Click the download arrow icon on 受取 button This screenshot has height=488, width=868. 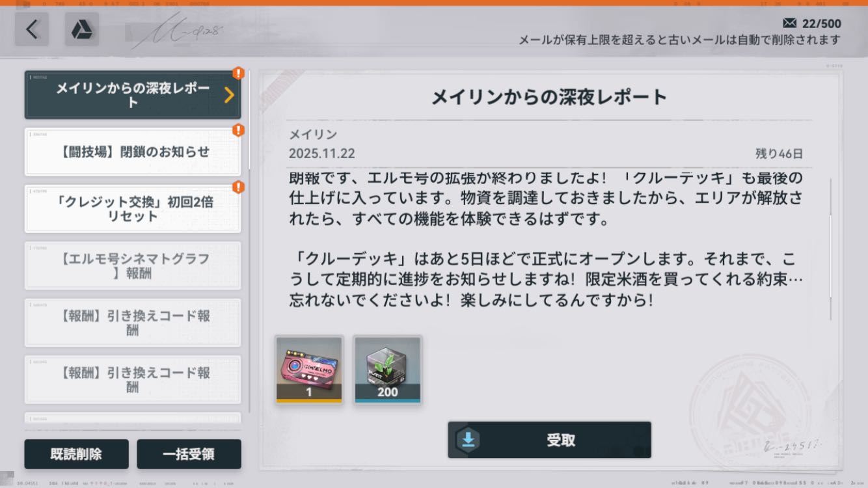point(468,440)
